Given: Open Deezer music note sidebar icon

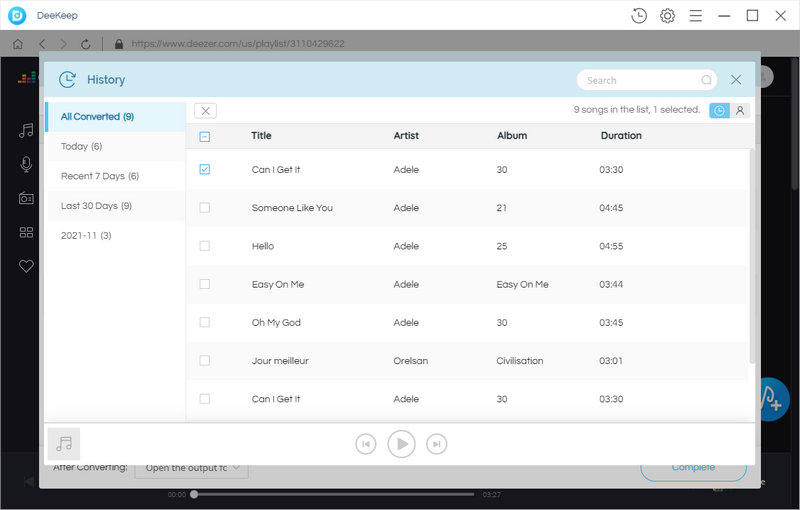Looking at the screenshot, I should (x=26, y=131).
